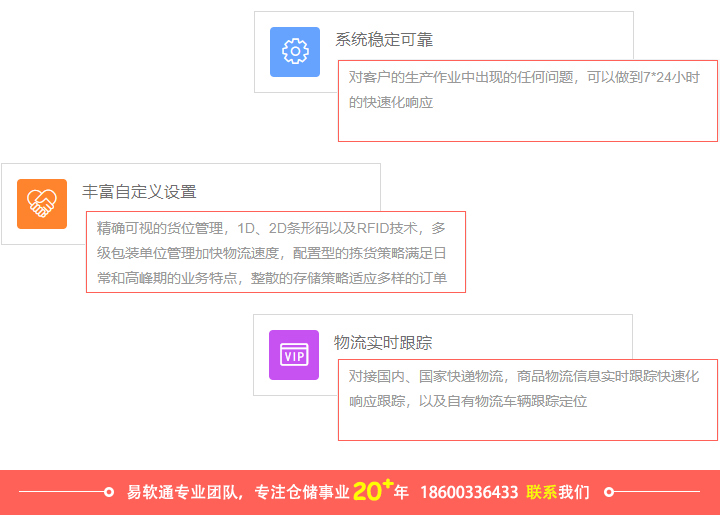Click the description about 国家快递物流 tracking
This screenshot has width=720, height=526.
[524, 389]
